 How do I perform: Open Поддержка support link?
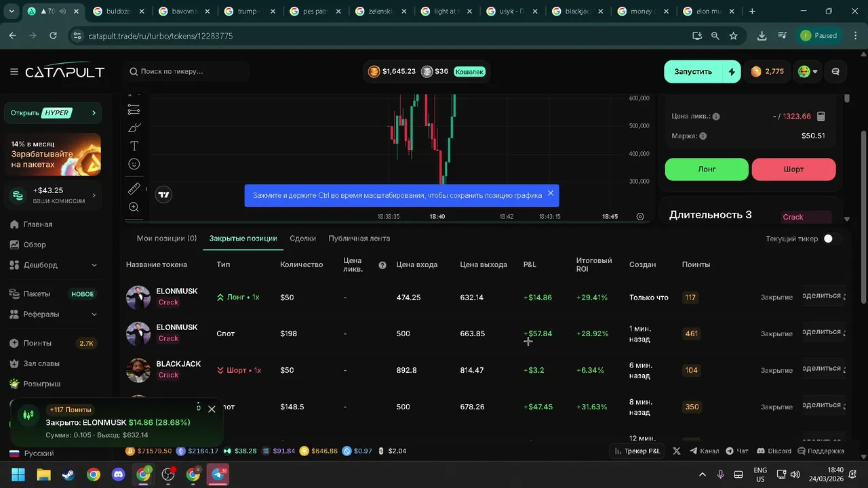coord(821,451)
